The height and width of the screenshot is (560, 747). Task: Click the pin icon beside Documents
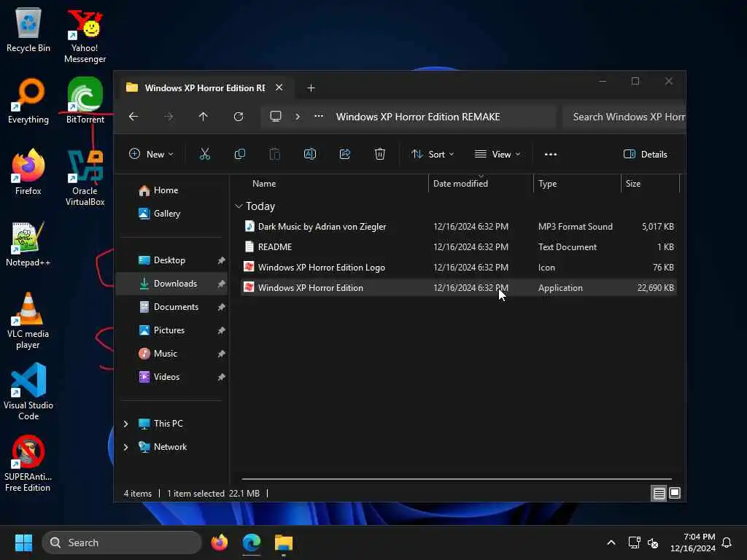click(221, 307)
